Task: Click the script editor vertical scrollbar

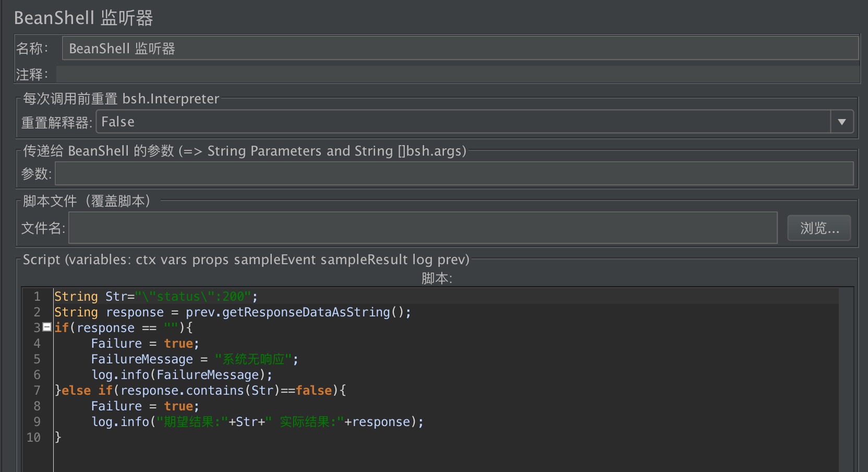Action: tap(846, 380)
